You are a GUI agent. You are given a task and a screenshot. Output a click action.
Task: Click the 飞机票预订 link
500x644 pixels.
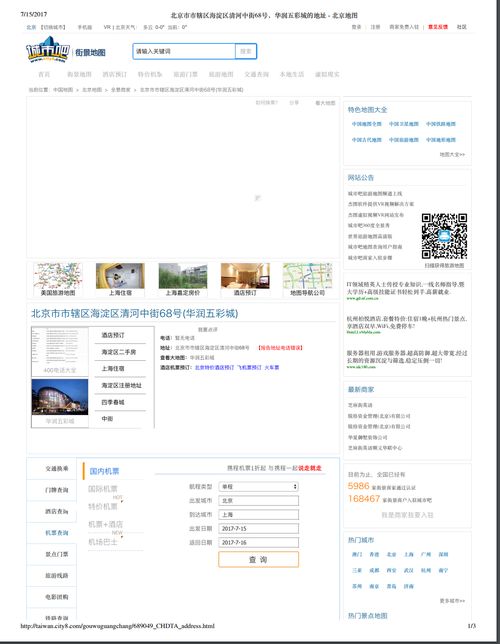click(249, 368)
